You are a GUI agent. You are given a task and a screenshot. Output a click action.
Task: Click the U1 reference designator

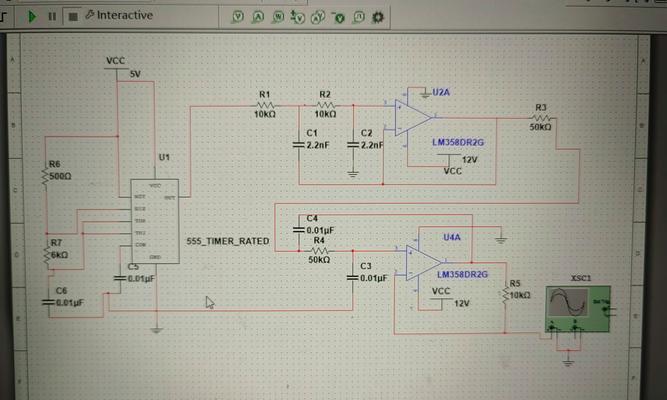(164, 157)
